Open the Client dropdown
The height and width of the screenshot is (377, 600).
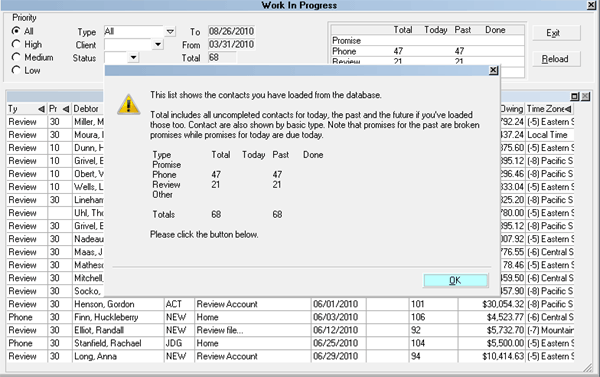(x=158, y=44)
